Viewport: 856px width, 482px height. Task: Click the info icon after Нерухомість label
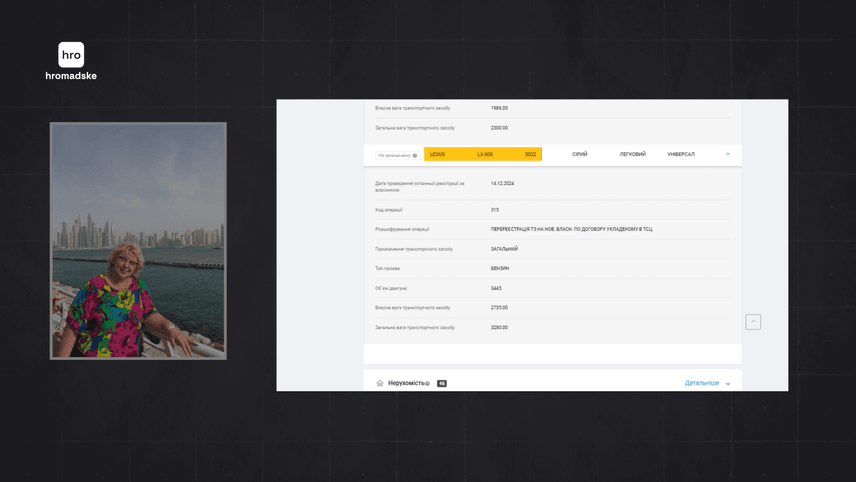tap(427, 383)
